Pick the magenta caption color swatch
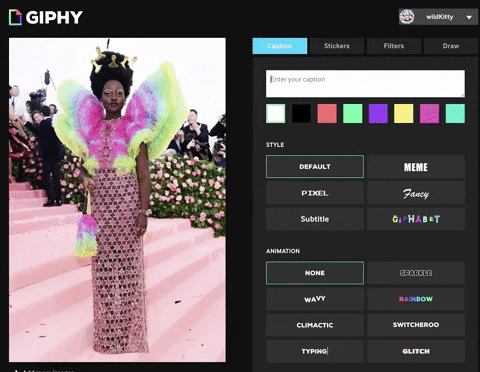The height and width of the screenshot is (372, 480). coord(429,114)
